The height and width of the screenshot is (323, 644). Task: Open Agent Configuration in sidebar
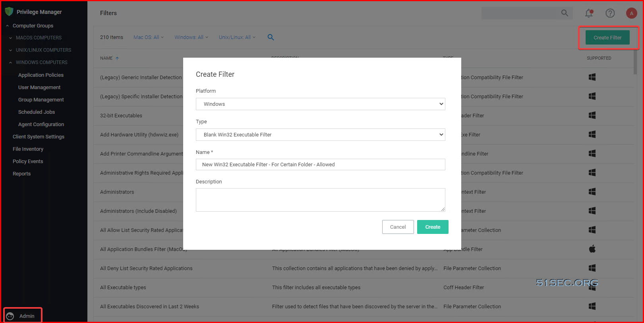[41, 125]
